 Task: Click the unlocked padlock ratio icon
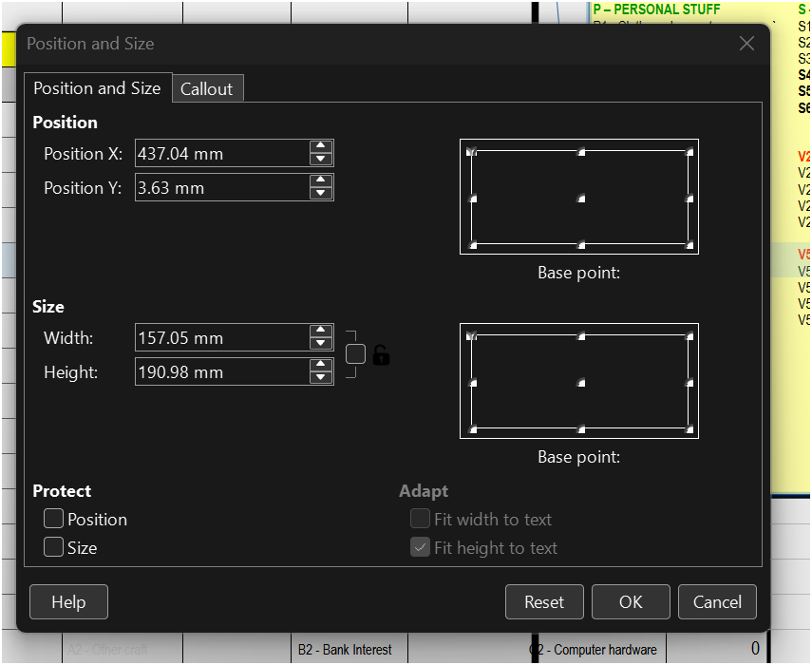[x=381, y=355]
